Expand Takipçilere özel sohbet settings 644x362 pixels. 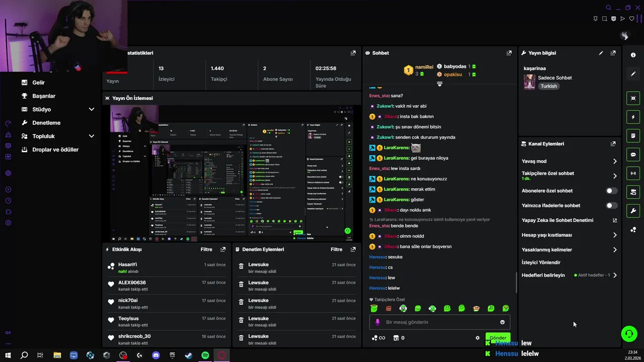615,176
